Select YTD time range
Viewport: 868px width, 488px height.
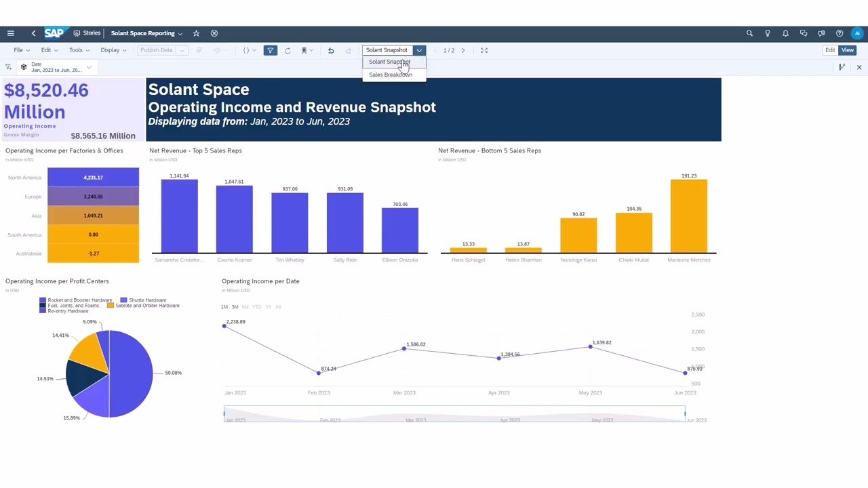click(256, 307)
